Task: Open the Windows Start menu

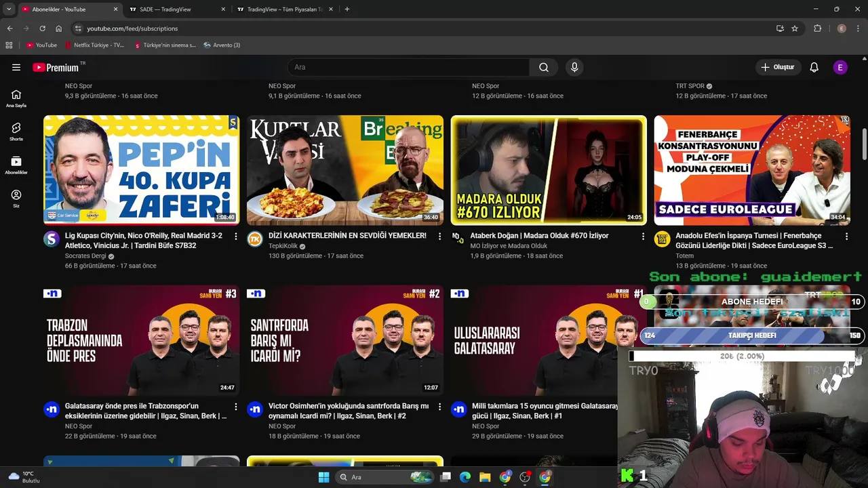Action: coord(323,477)
